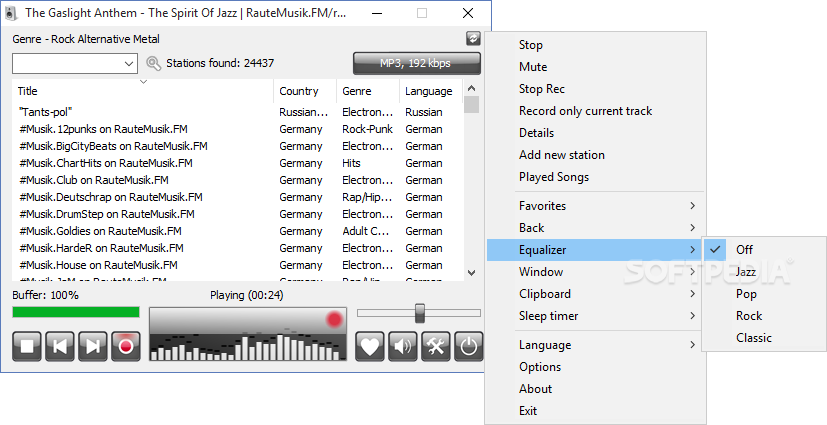Expand the Clipboard submenu
The width and height of the screenshot is (827, 425).
[x=595, y=294]
